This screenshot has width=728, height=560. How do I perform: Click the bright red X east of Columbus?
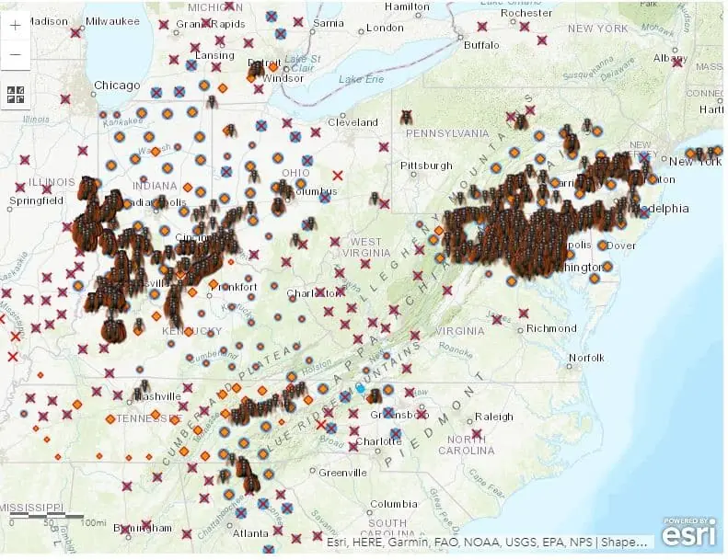tap(338, 175)
